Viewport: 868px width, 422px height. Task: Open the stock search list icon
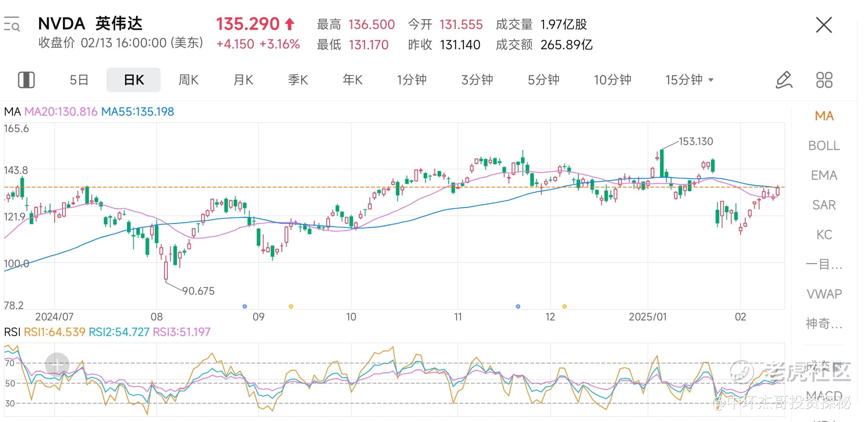(12, 24)
